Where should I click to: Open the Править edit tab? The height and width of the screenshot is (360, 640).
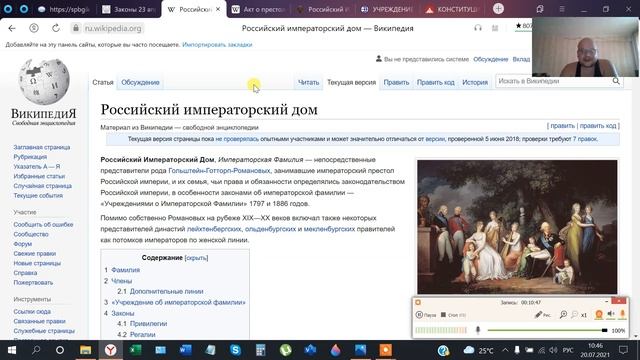click(396, 82)
